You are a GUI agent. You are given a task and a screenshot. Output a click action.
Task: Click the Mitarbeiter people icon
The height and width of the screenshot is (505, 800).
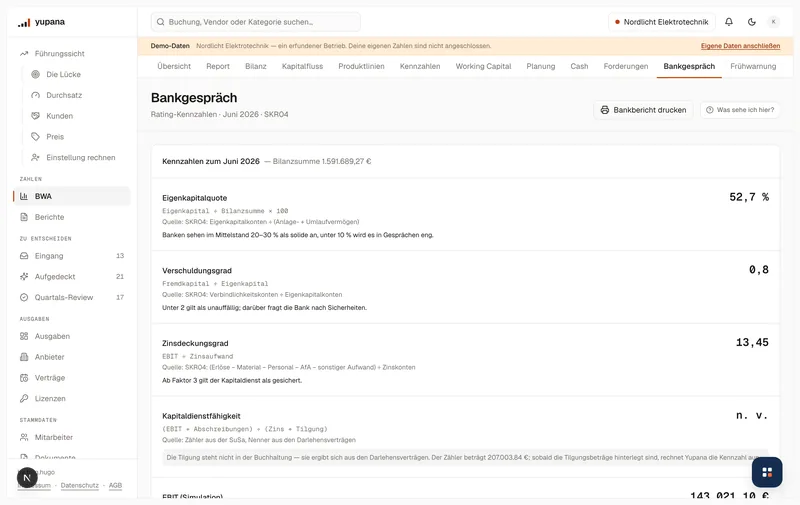[24, 437]
